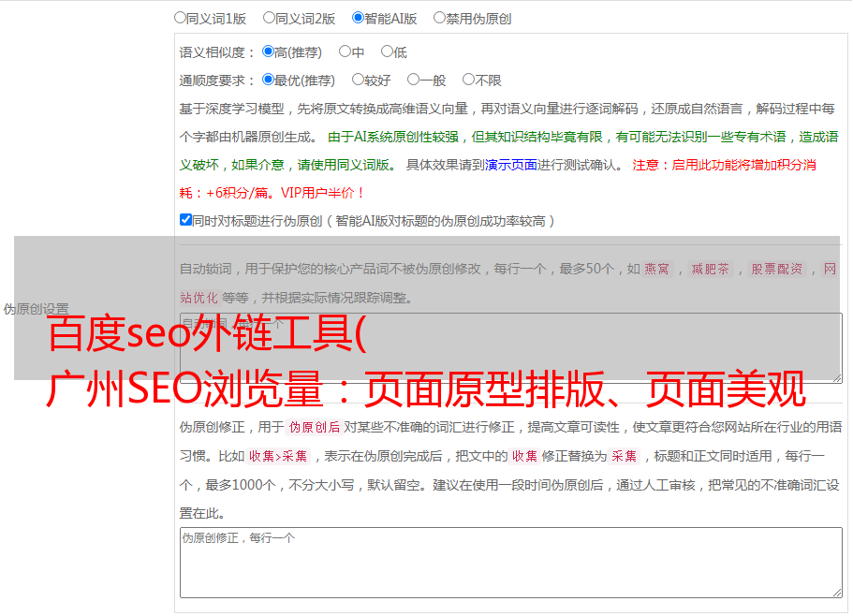Click the text "基于深度学习模型"
This screenshot has height=616, width=853.
232,109
